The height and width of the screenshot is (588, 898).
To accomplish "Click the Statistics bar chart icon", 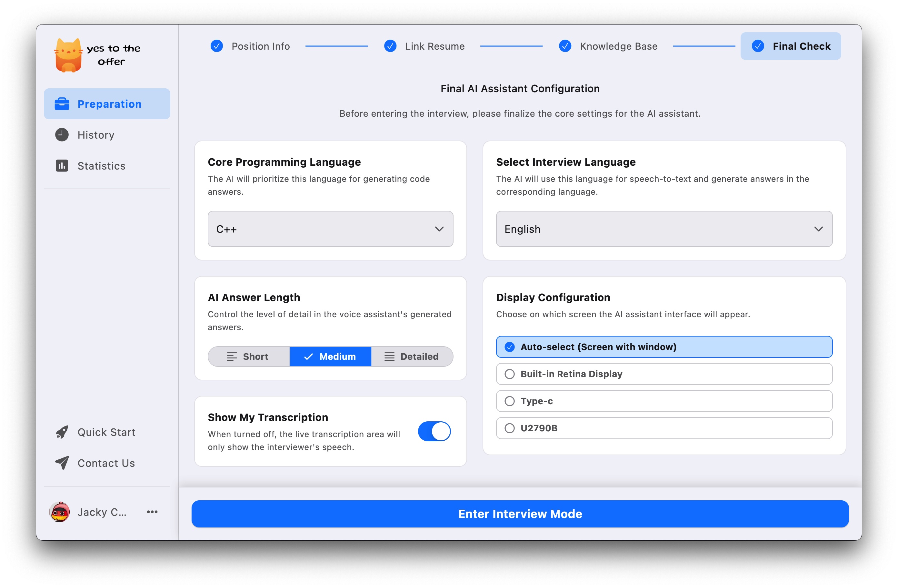I will coord(62,166).
